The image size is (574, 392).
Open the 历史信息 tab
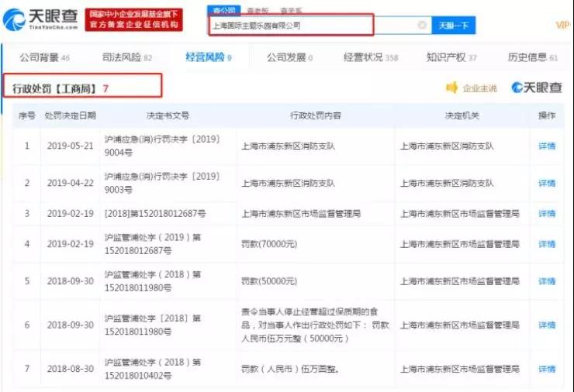click(x=532, y=57)
